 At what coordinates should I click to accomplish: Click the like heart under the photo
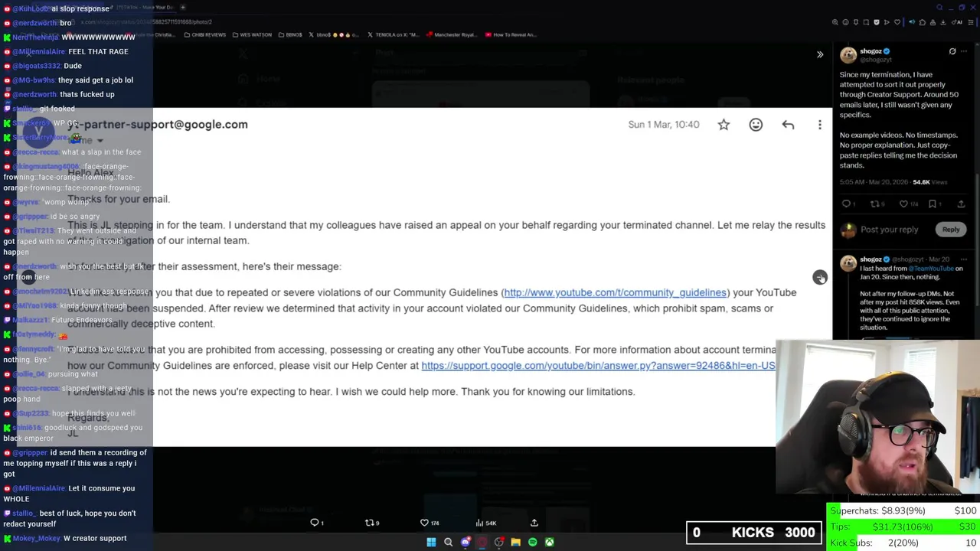pos(429,523)
